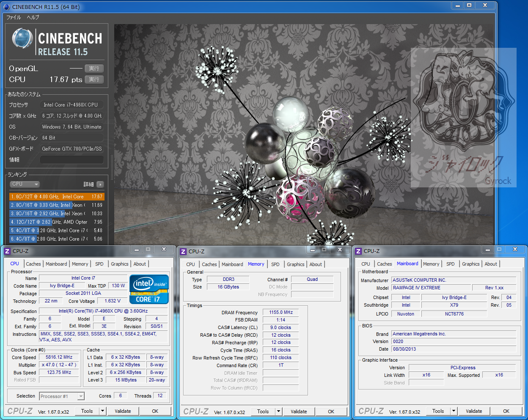Viewport: 528px width, 420px height.
Task: Click Tools button in right CPU-Z window
Action: 438,411
